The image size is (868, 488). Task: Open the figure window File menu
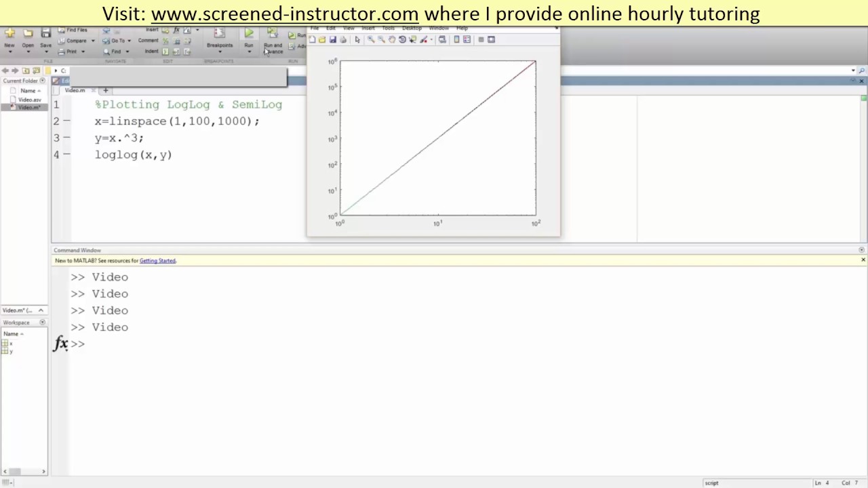315,28
